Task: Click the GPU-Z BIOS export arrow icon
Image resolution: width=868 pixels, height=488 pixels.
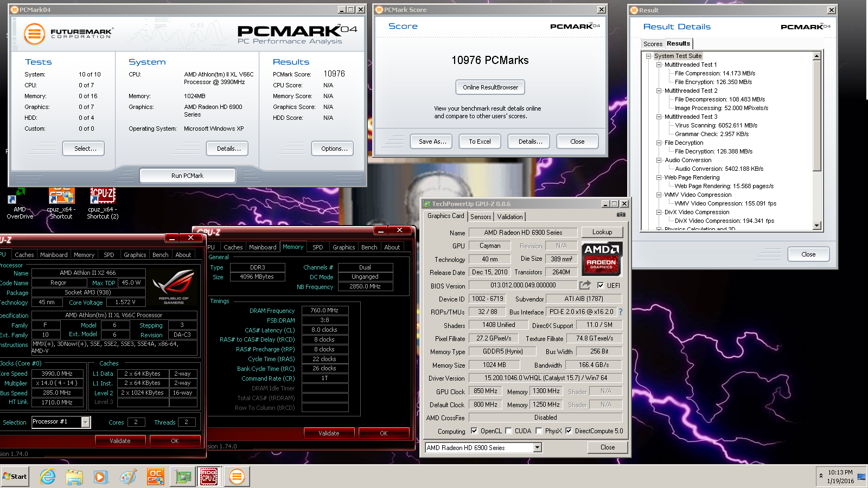Action: (x=585, y=285)
